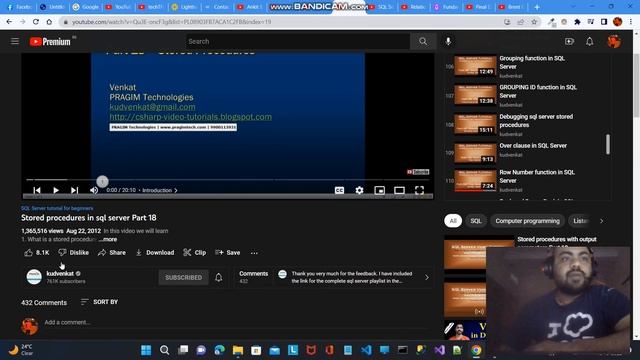Reload the page in Chrome
Viewport: 640px width, 360px height.
[36, 22]
